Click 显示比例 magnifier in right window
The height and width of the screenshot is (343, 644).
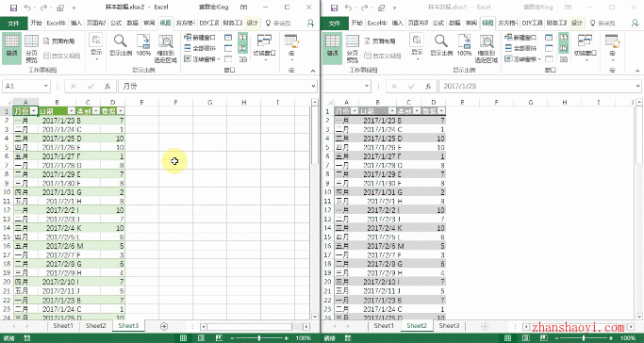point(441,45)
